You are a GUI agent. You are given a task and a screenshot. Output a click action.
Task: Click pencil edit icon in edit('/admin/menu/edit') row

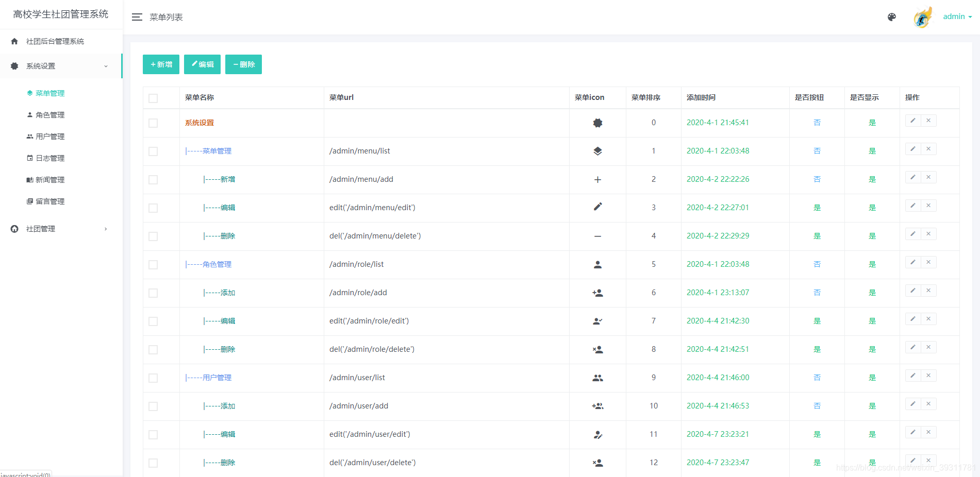pos(913,206)
